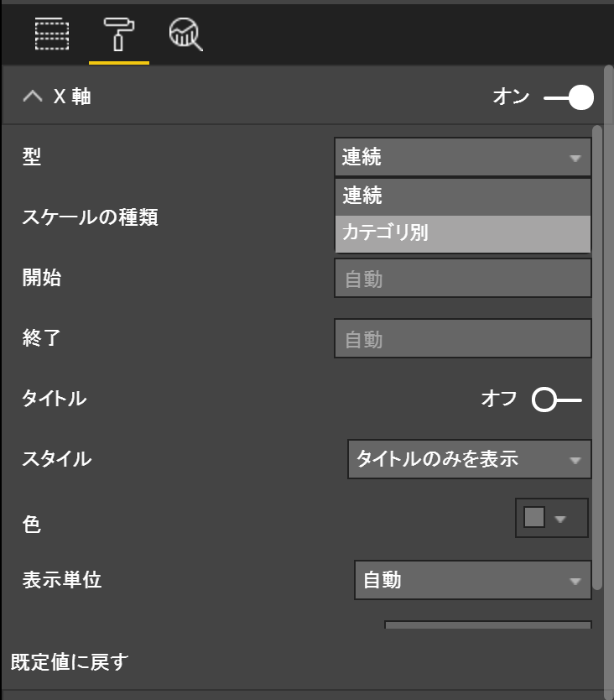This screenshot has width=614, height=700.
Task: Choose カテゴリ別 in the dropdown list
Action: pos(463,233)
